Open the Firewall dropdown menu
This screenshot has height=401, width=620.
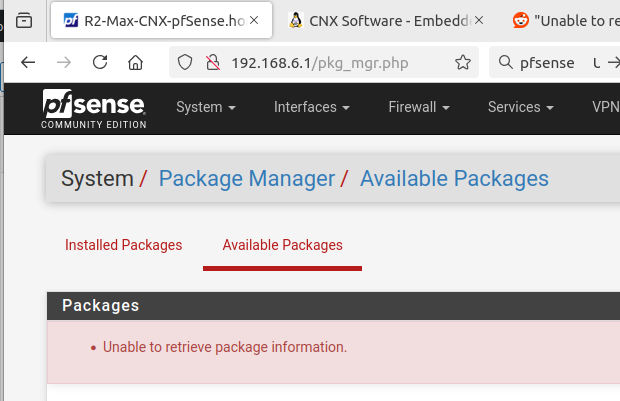[x=419, y=107]
